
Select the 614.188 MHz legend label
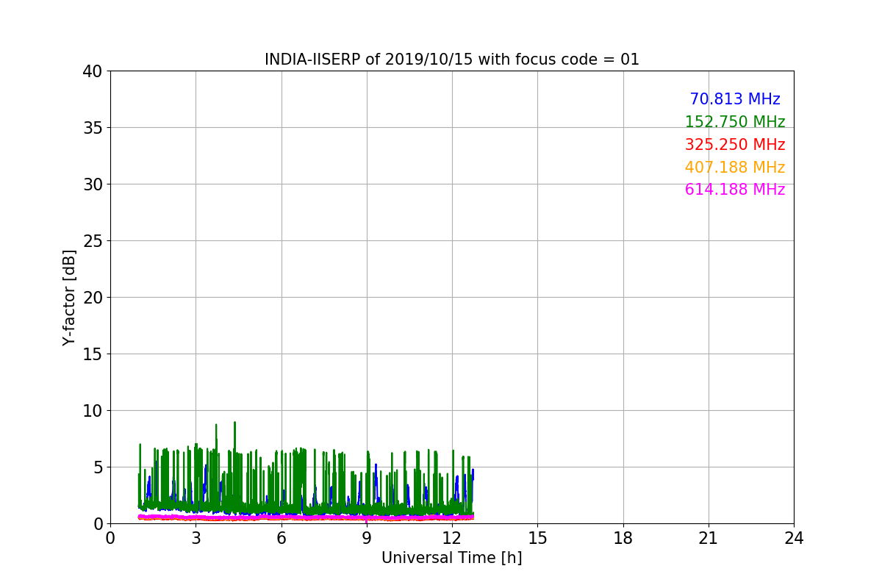pos(735,190)
